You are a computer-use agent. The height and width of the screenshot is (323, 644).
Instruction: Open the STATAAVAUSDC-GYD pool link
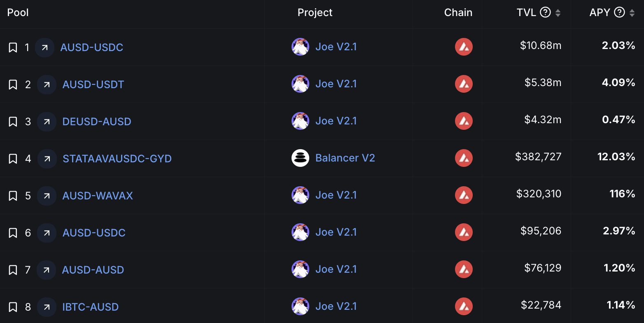pos(117,159)
